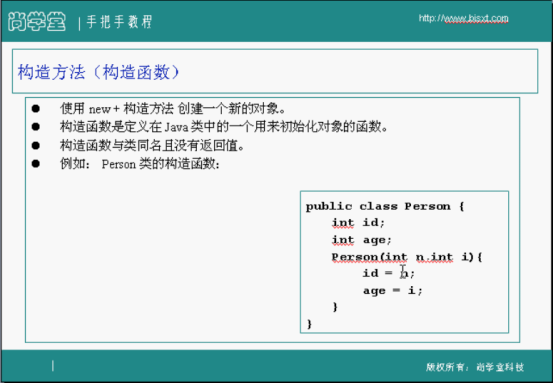Click the constructor line Person(int n,int i){

point(407,257)
